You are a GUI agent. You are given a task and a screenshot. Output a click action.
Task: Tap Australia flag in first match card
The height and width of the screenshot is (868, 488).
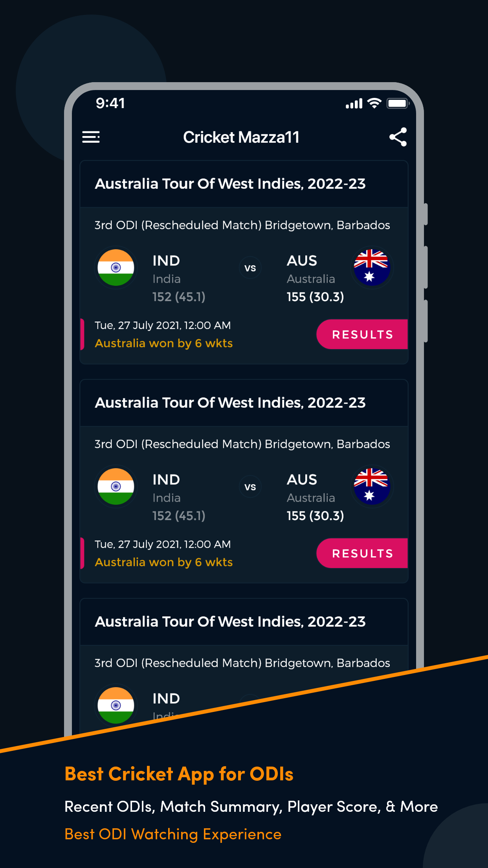tap(371, 268)
